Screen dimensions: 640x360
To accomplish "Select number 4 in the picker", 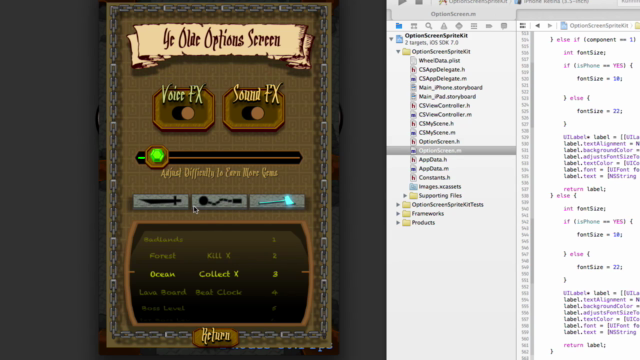I will pos(274,292).
